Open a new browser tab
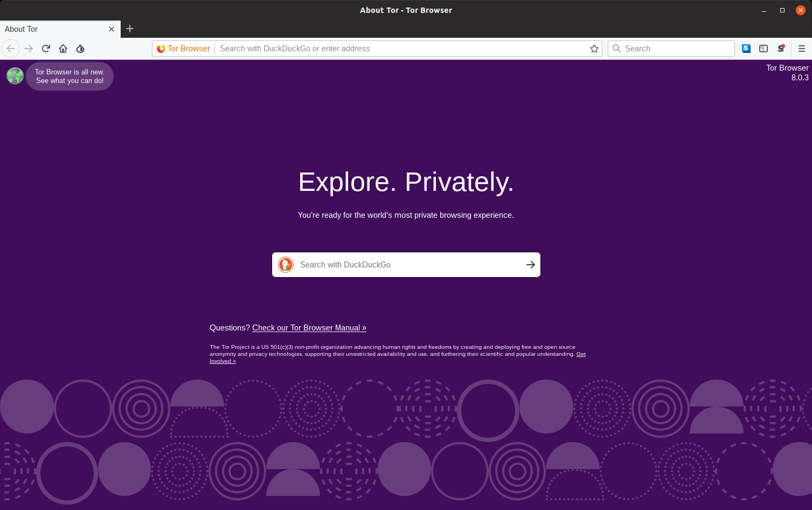Screen dimensions: 812x510 point(129,29)
